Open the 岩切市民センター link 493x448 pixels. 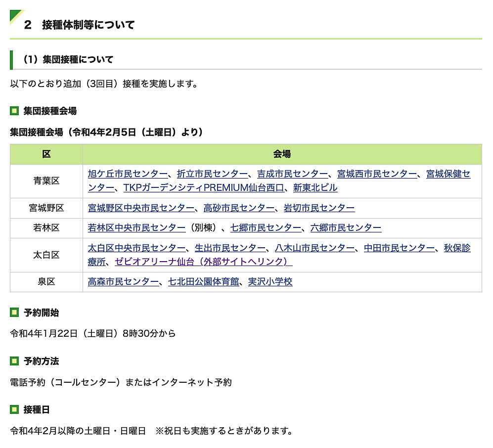319,208
